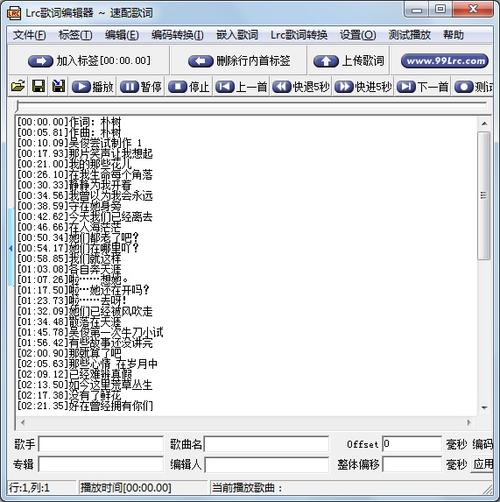The height and width of the screenshot is (502, 500).
Task: Rewind five seconds with 快退5秒
Action: [x=301, y=87]
